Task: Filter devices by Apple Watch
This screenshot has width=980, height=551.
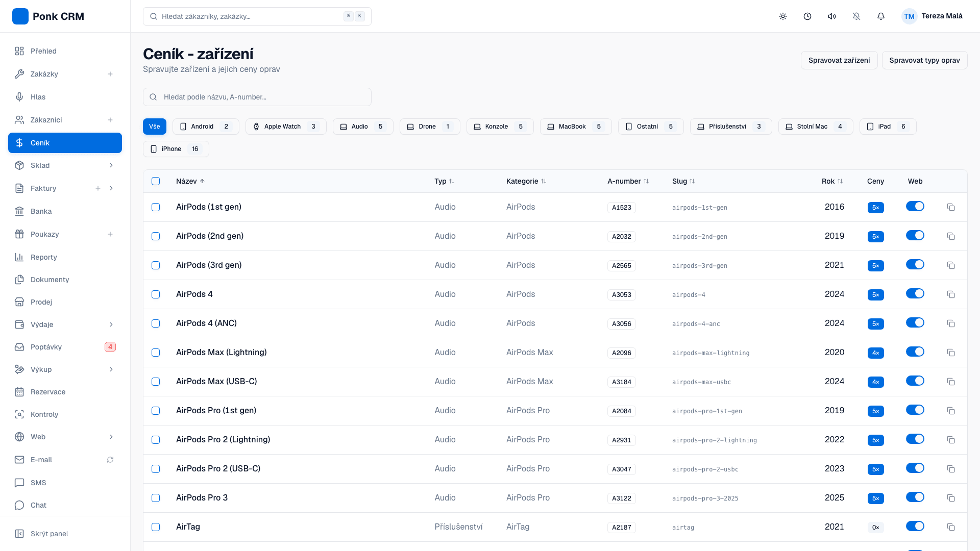Action: click(x=286, y=127)
